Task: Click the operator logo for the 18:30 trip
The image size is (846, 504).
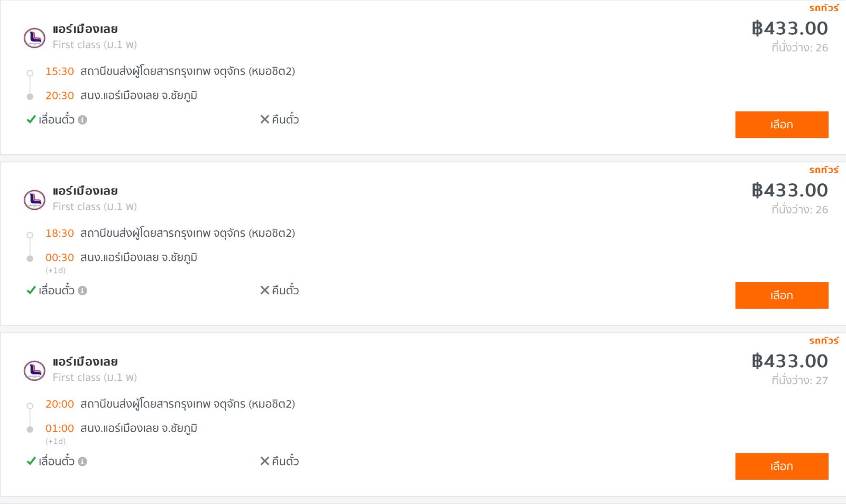Action: click(34, 200)
